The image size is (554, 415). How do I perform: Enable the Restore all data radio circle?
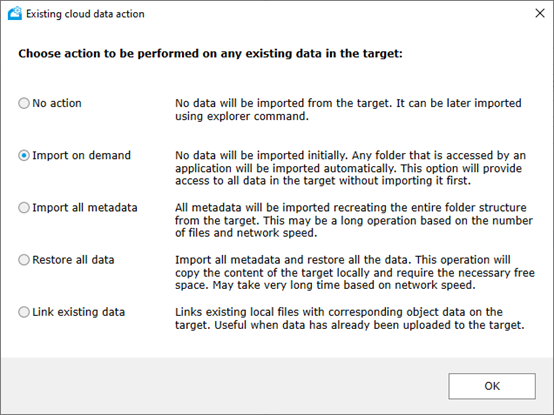(24, 260)
